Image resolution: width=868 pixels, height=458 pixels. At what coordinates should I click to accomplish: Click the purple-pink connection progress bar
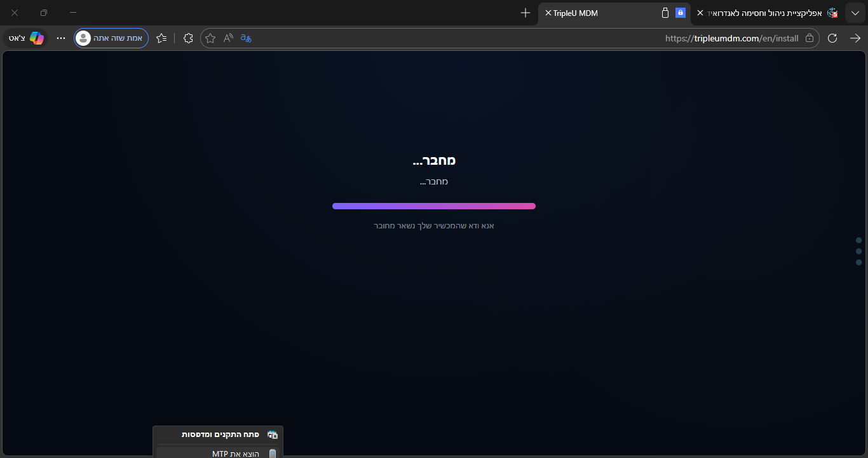(434, 206)
